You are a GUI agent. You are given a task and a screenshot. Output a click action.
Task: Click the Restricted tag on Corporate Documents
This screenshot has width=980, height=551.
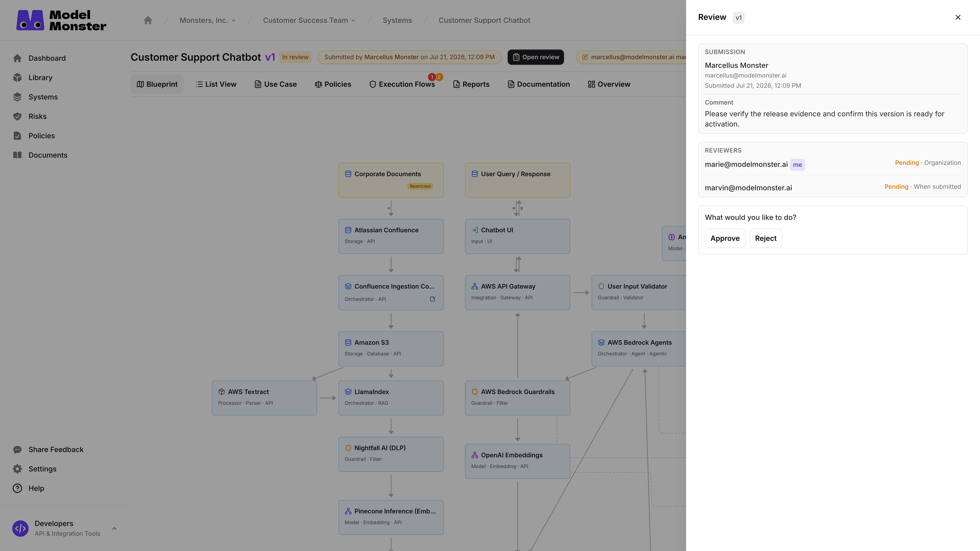420,186
